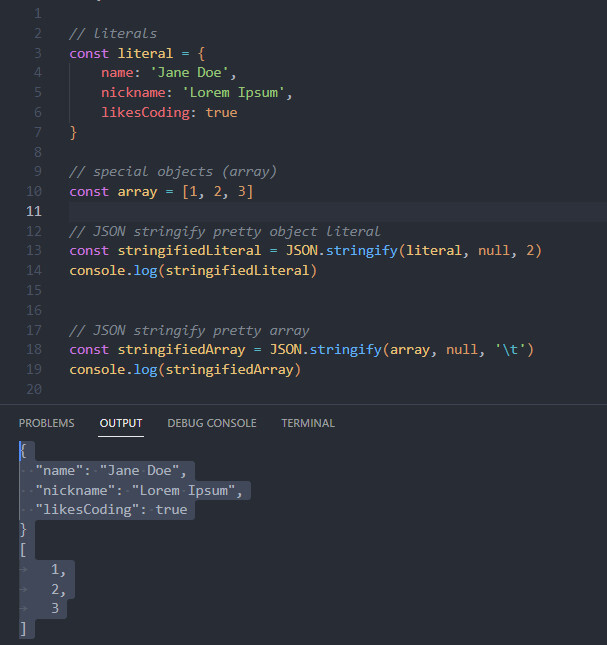Switch to the TERMINAL tab
Screen dimensions: 607x645
308,423
